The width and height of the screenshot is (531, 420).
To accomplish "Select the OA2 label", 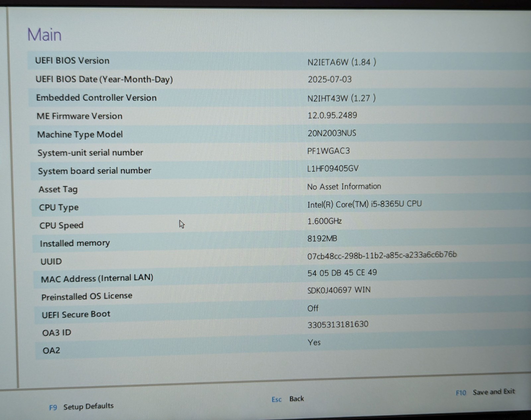I will coord(51,350).
